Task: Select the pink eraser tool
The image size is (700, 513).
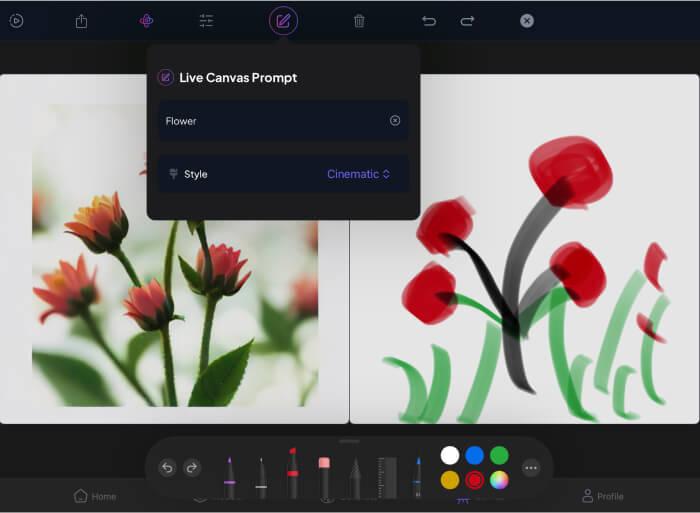Action: coord(324,474)
